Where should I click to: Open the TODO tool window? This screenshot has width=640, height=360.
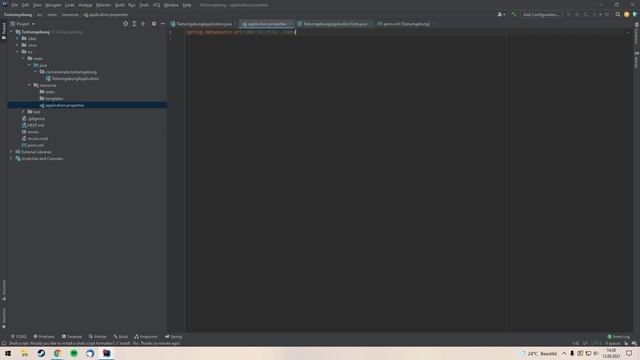pos(19,337)
